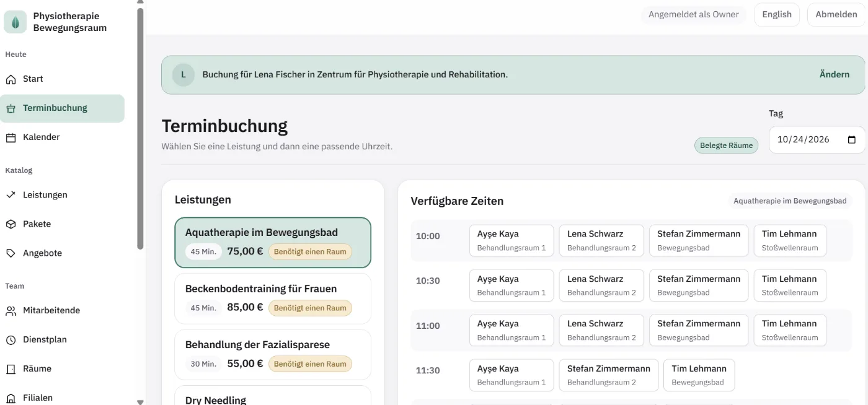
Task: Click the Angemeldet als Owner badge
Action: [694, 15]
